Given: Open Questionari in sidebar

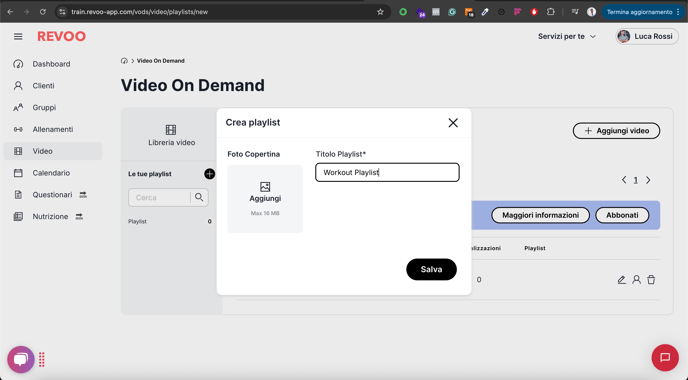Looking at the screenshot, I should pos(53,195).
